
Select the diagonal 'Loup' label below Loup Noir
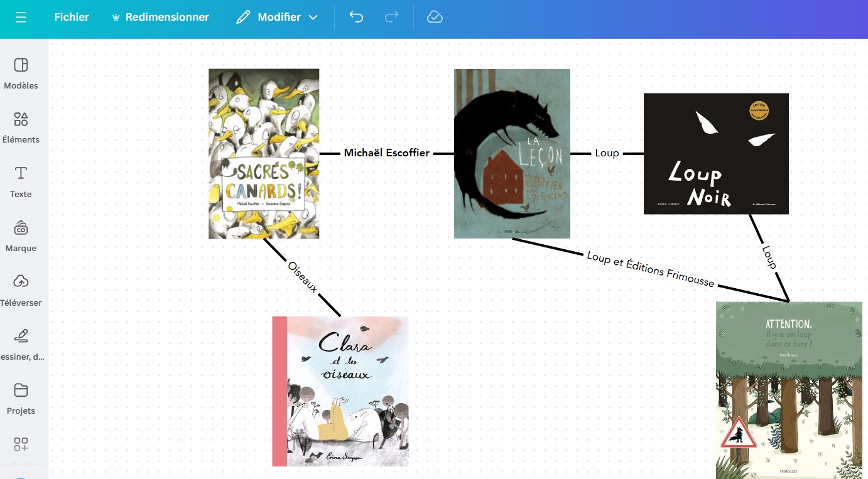[769, 257]
